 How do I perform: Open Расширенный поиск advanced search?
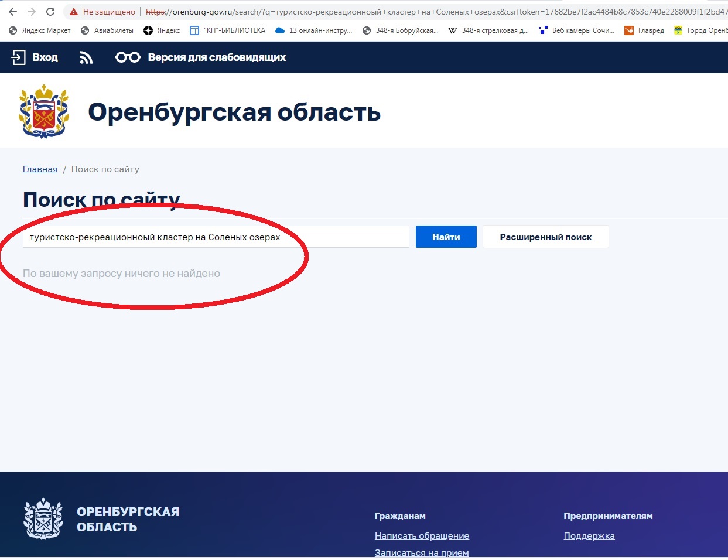coord(545,237)
